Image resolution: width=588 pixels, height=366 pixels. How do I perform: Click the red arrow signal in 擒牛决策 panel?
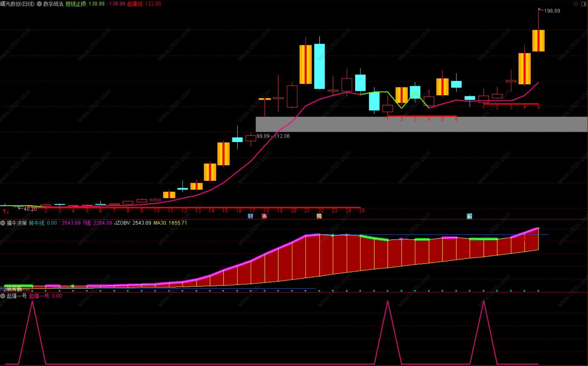(x=524, y=238)
